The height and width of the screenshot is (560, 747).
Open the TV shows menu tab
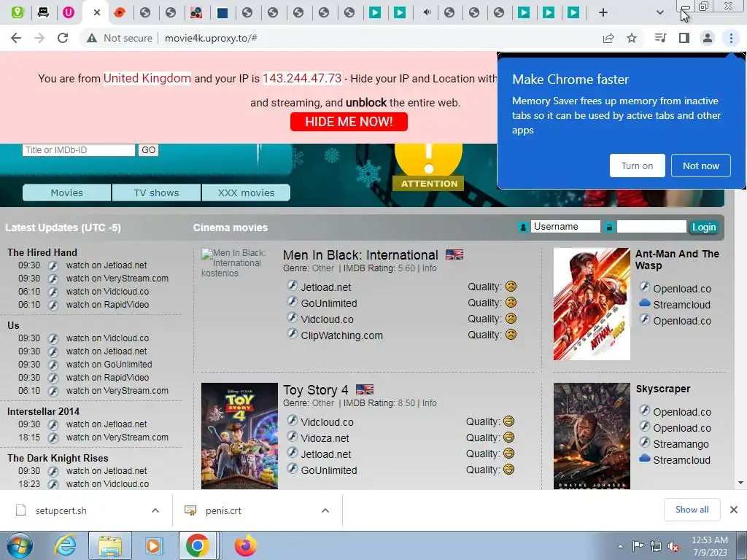point(156,192)
